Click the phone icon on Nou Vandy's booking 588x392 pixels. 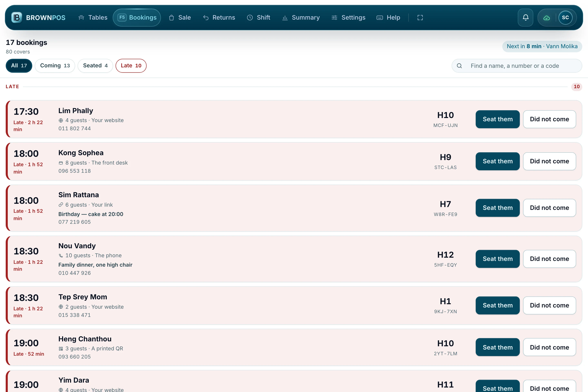point(61,256)
